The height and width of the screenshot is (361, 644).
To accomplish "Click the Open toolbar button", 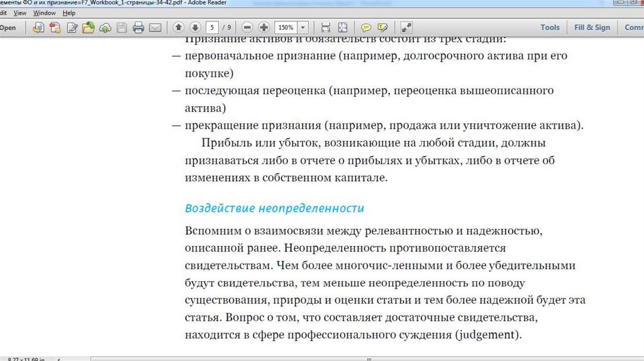I will pos(8,28).
